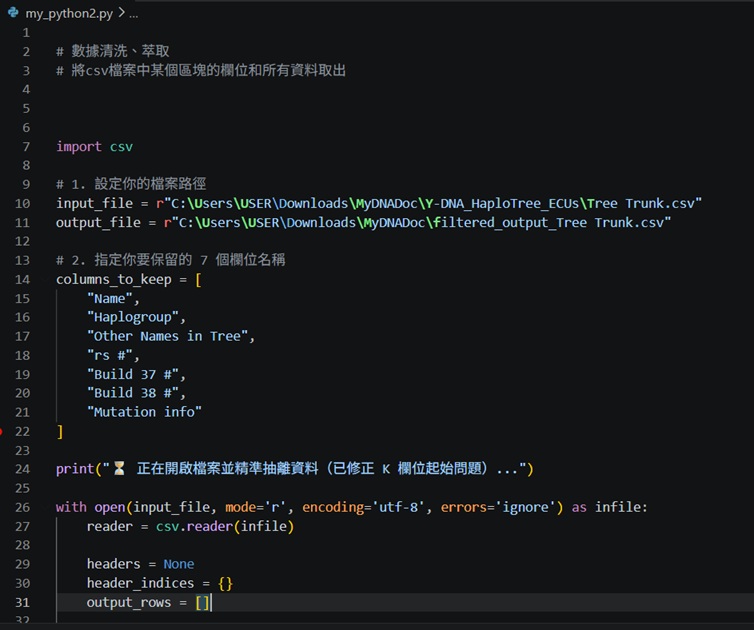Expand the breadcrumb ellipsis symbol list
Image resolution: width=754 pixels, height=630 pixels.
point(134,14)
